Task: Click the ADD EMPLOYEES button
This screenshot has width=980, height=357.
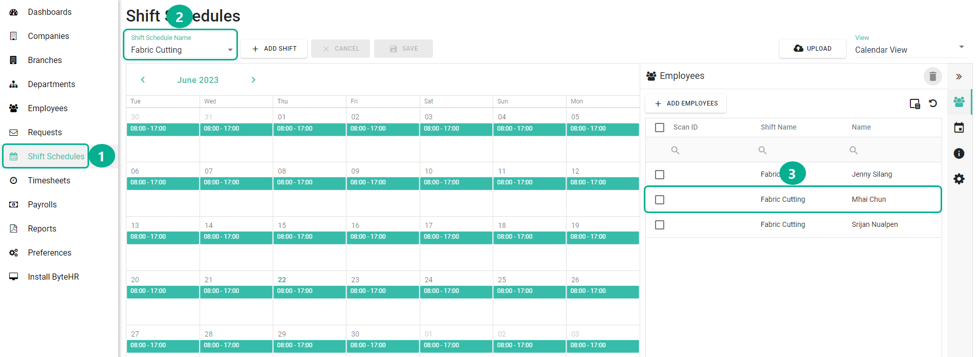Action: (686, 103)
